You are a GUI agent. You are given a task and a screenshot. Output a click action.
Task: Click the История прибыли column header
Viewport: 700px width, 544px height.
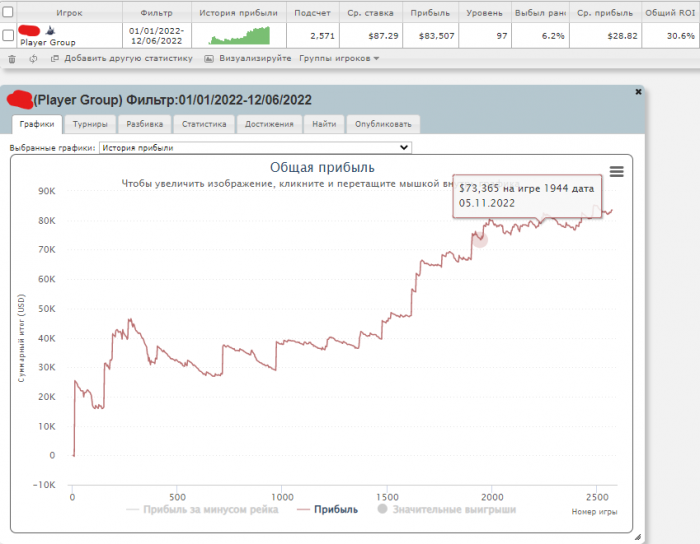pos(238,12)
